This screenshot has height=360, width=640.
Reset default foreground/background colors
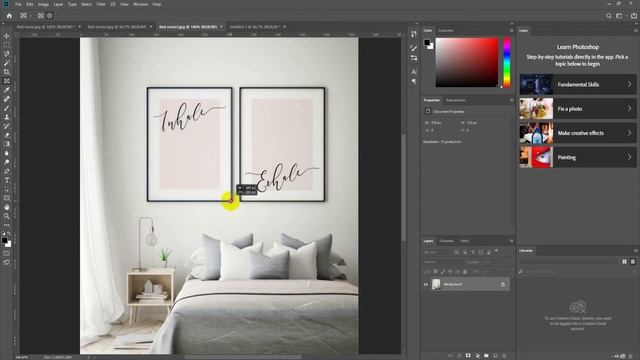click(3, 233)
